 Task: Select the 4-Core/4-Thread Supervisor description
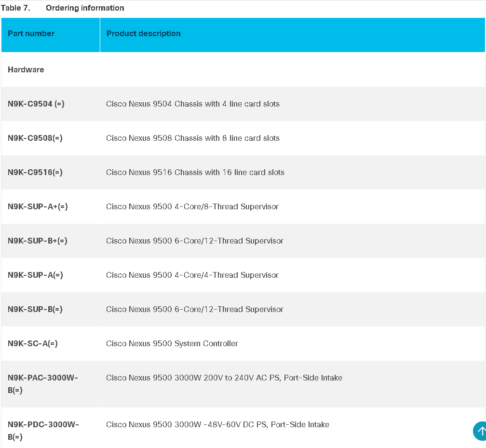pos(192,275)
